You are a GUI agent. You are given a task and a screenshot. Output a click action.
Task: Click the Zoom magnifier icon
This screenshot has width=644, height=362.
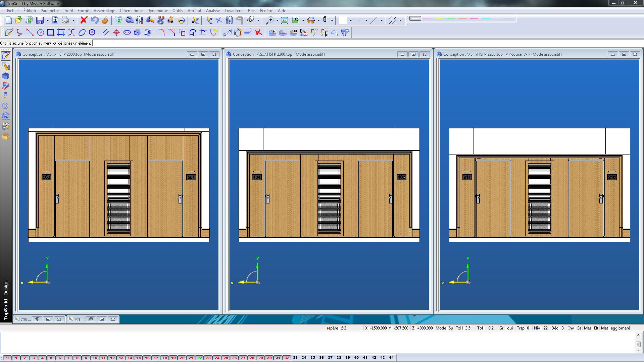(x=269, y=20)
